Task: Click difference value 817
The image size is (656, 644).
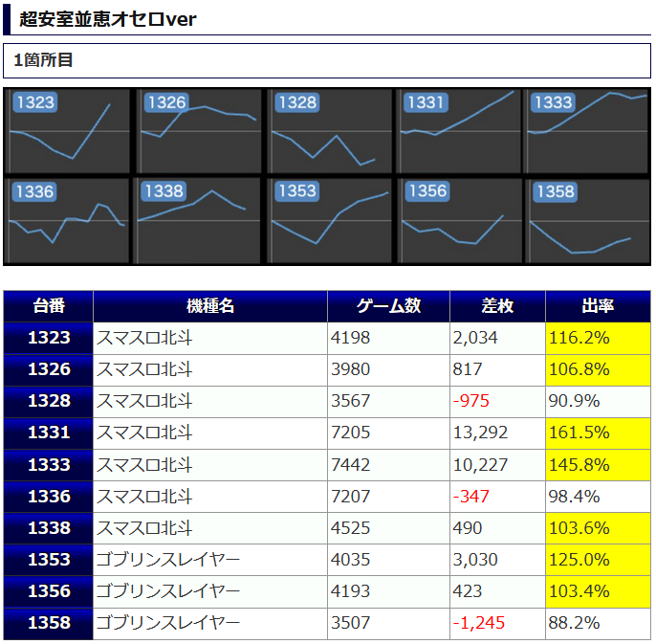Action: pyautogui.click(x=468, y=369)
